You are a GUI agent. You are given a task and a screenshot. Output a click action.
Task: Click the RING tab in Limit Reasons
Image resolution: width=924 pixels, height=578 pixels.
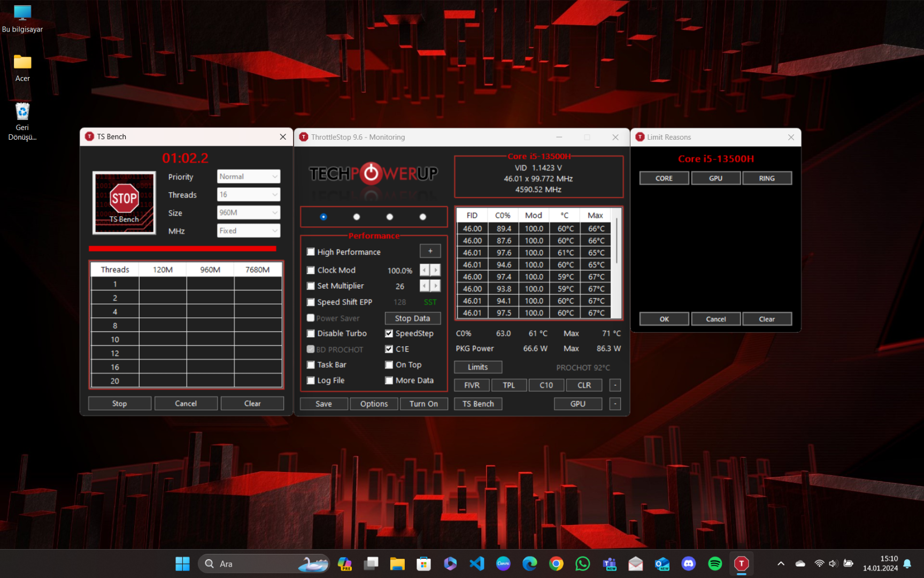coord(767,178)
